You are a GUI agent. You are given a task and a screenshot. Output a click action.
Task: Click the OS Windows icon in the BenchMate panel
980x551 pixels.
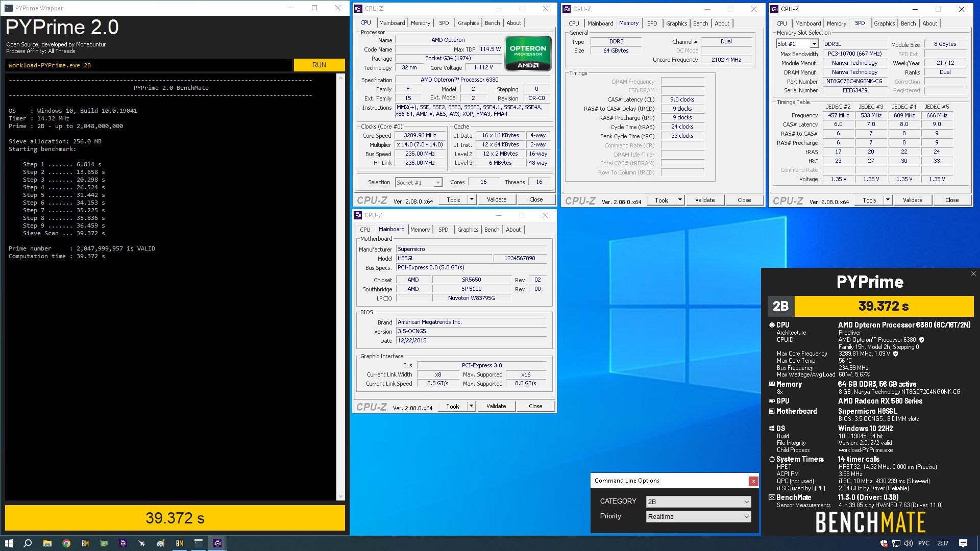tap(772, 429)
